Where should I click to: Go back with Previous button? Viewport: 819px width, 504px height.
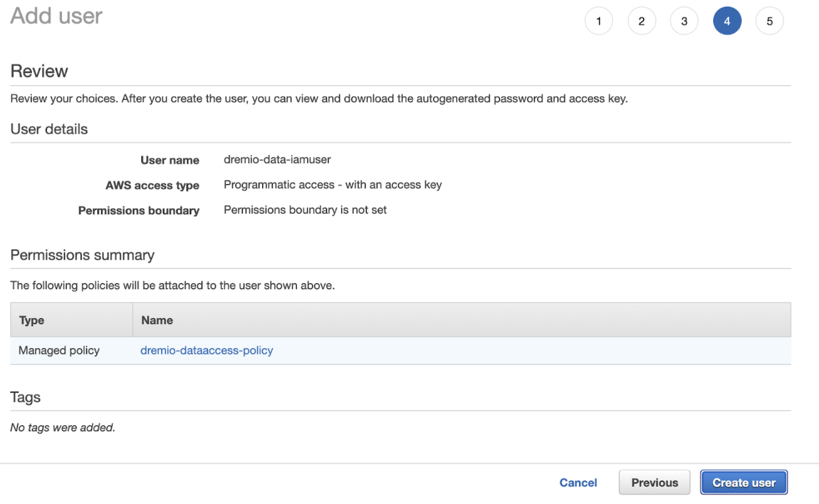click(x=654, y=482)
